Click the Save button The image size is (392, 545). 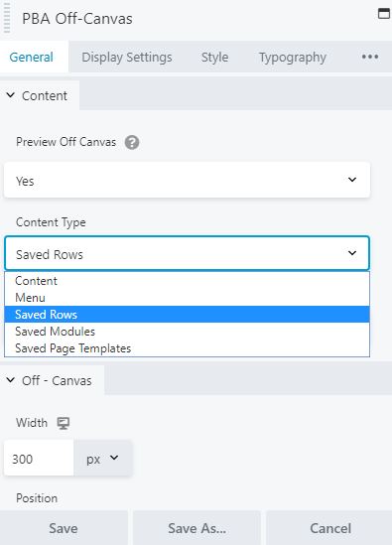coord(64,528)
